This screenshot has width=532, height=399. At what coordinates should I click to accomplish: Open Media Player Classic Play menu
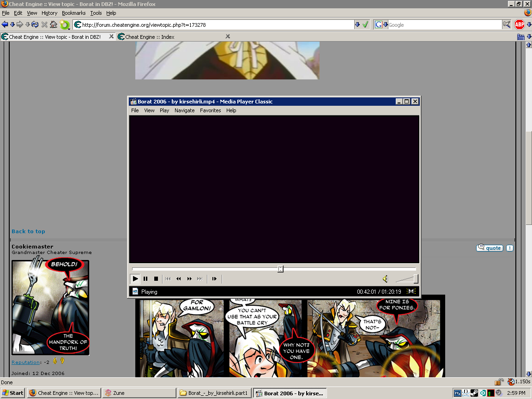[164, 110]
